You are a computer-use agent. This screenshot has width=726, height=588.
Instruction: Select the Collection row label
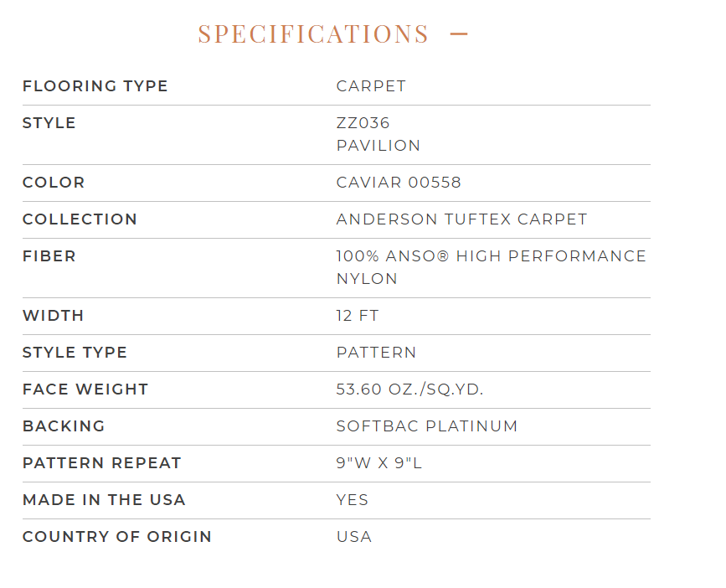point(80,219)
